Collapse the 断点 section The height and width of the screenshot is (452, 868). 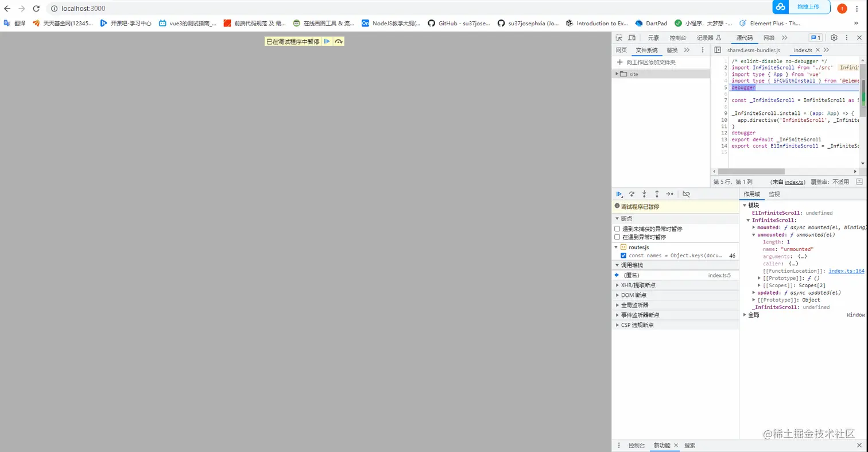[675, 218]
